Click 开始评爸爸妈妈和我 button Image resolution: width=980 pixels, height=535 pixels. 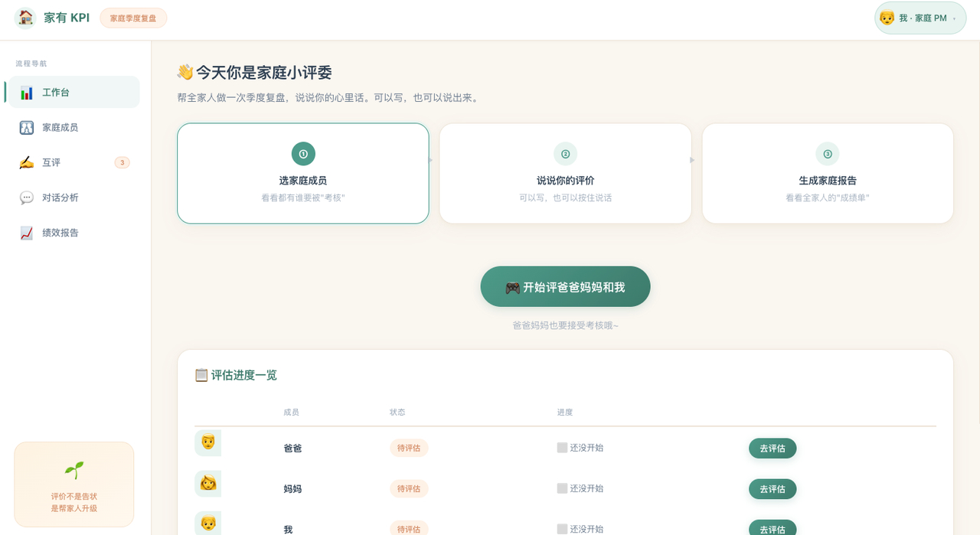[x=566, y=287]
